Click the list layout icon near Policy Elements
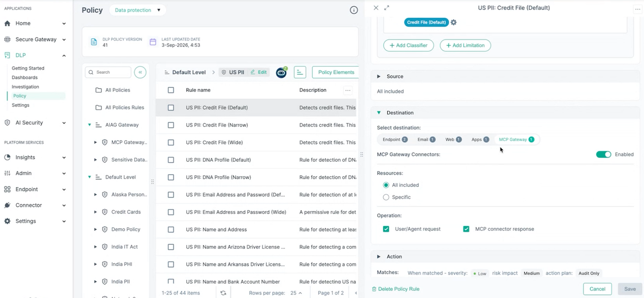Screen dimensions: 644x298 pos(300,72)
